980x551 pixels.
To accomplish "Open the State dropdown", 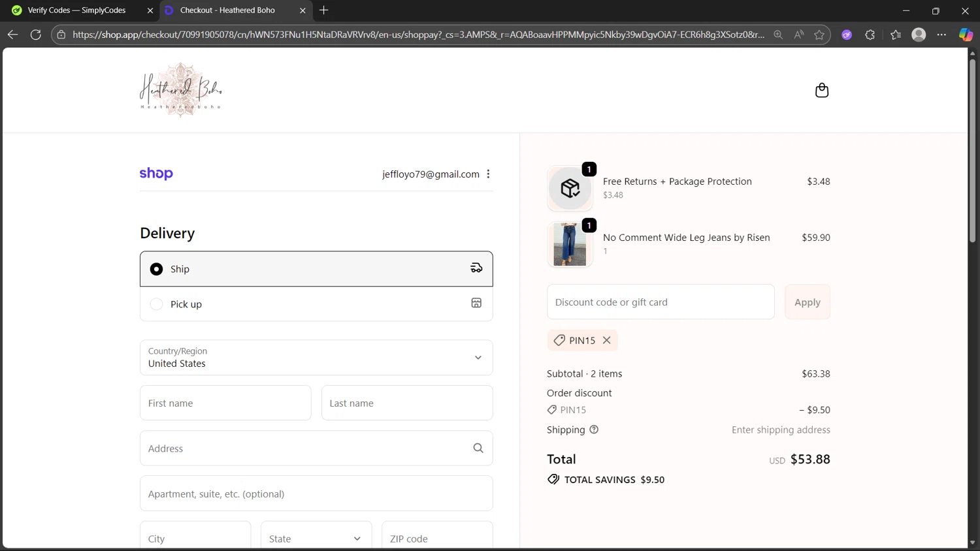I will [316, 539].
